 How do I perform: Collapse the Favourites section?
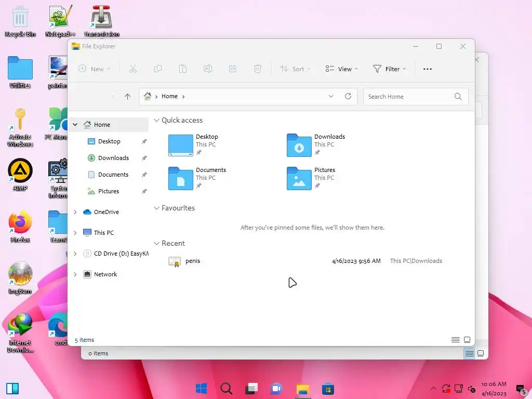point(156,208)
